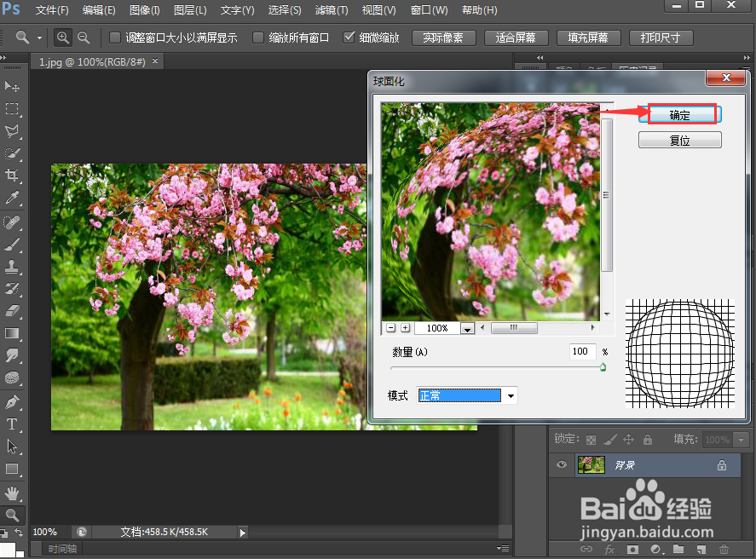
Task: Click the preview zoom-out minus button
Action: pyautogui.click(x=391, y=328)
